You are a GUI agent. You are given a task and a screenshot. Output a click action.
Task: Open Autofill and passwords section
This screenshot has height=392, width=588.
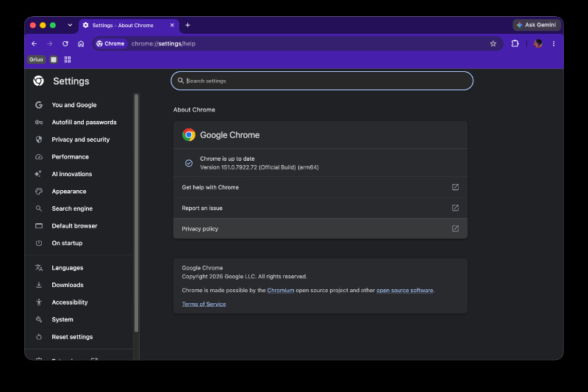84,122
